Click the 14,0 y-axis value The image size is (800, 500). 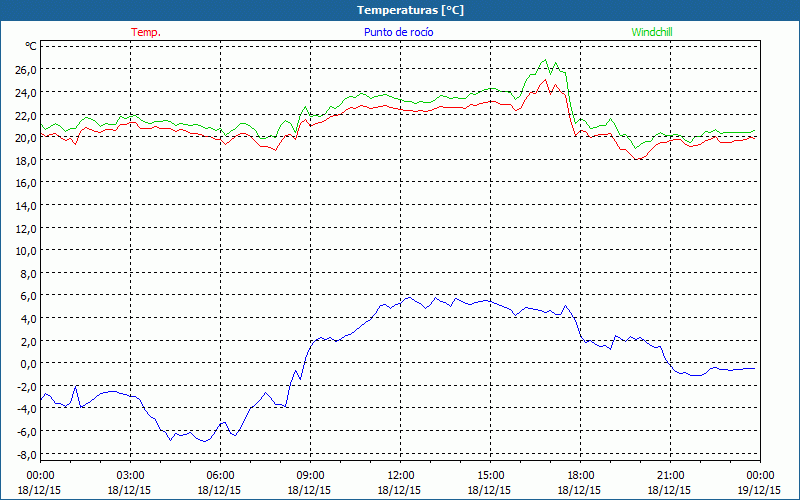(x=26, y=206)
